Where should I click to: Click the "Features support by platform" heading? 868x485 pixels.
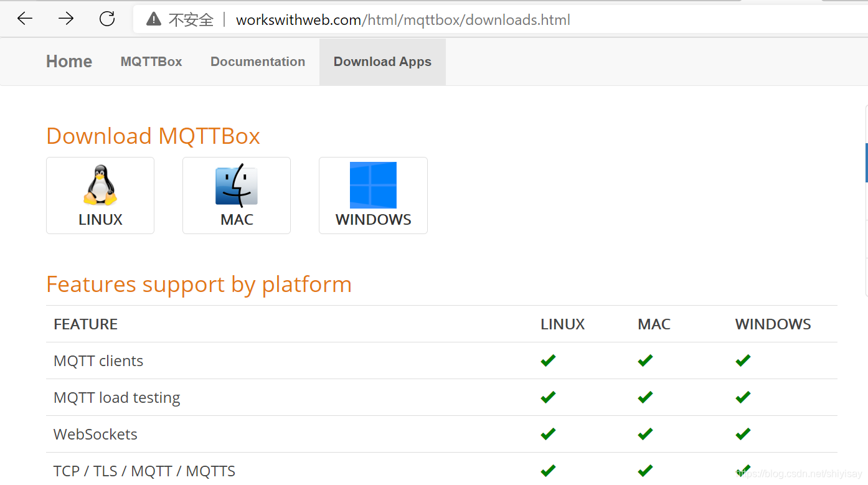[x=199, y=285]
